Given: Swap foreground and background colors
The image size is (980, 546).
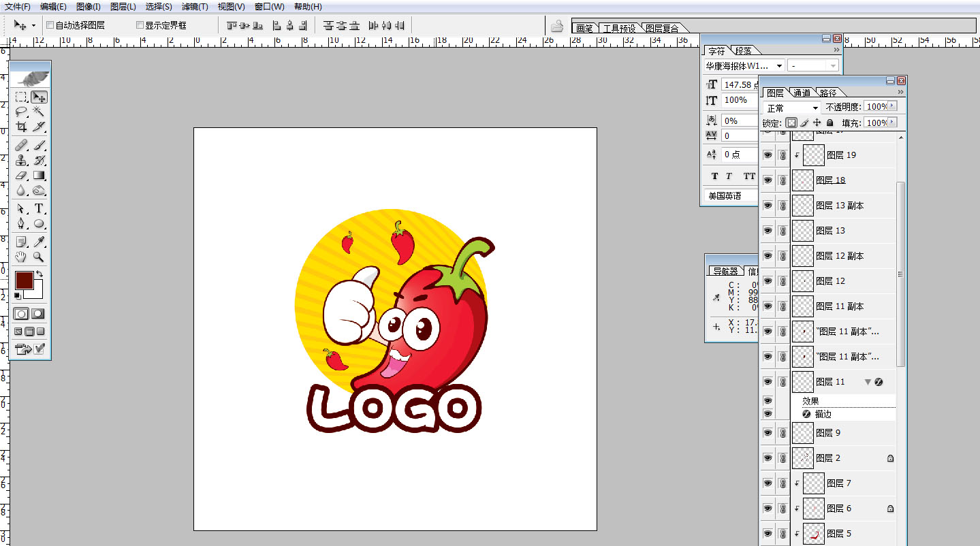Looking at the screenshot, I should (39, 274).
